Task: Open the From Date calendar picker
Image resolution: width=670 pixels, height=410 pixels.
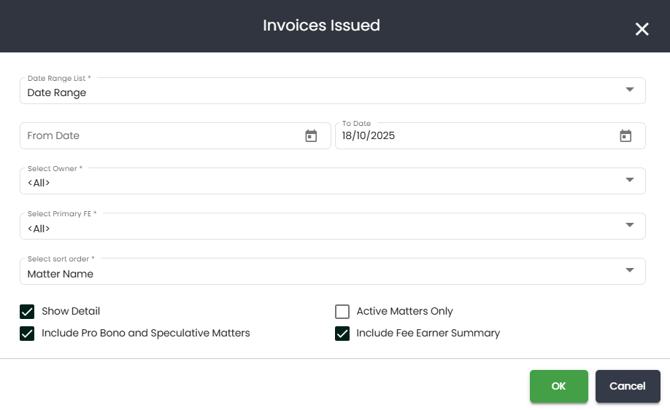Action: pyautogui.click(x=311, y=136)
